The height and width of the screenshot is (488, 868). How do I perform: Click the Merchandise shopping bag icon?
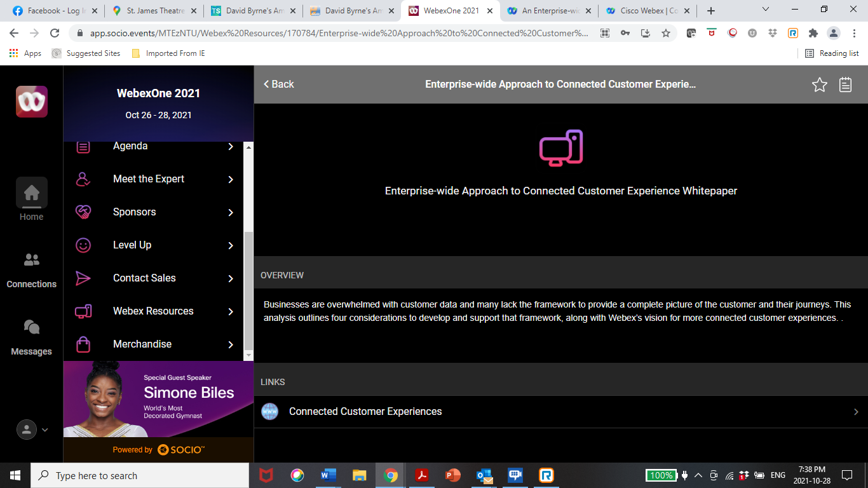coord(83,344)
